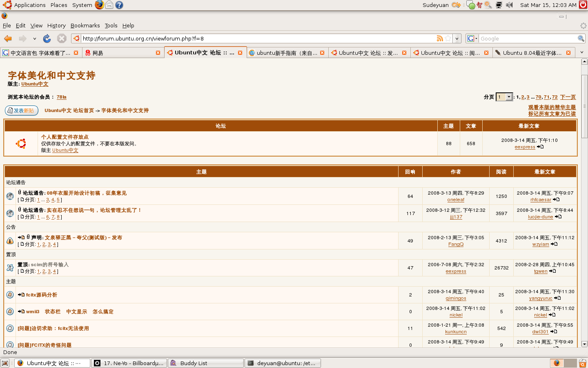This screenshot has height=368, width=588.
Task: Open the RSS feed icon in address bar
Action: tap(440, 38)
